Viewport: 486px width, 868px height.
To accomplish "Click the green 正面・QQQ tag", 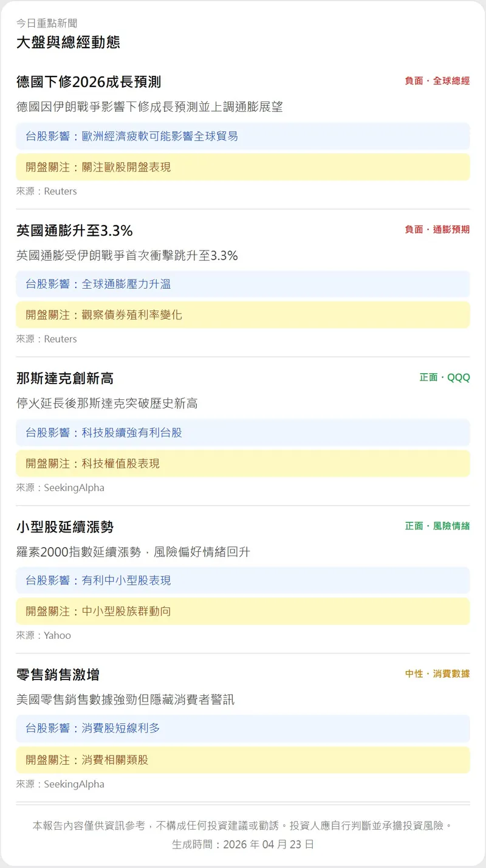I will click(444, 377).
